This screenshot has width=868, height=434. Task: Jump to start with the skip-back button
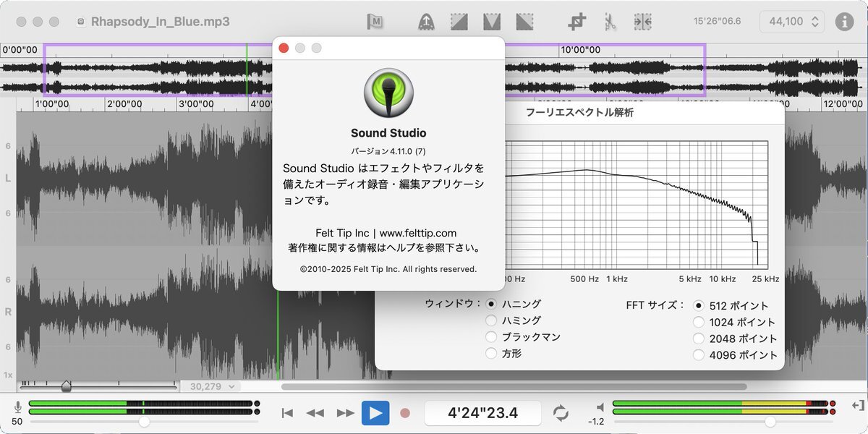coord(287,413)
